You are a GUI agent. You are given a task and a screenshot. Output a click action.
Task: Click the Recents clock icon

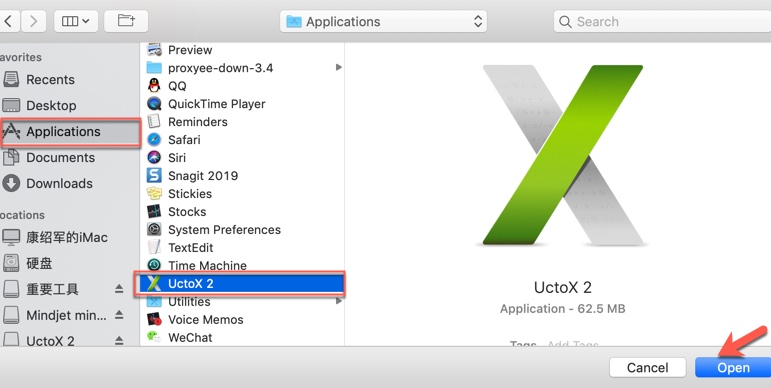(11, 79)
